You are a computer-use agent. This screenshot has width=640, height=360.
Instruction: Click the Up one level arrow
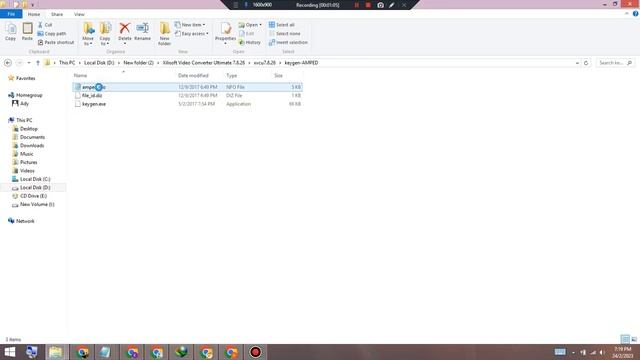click(x=38, y=63)
